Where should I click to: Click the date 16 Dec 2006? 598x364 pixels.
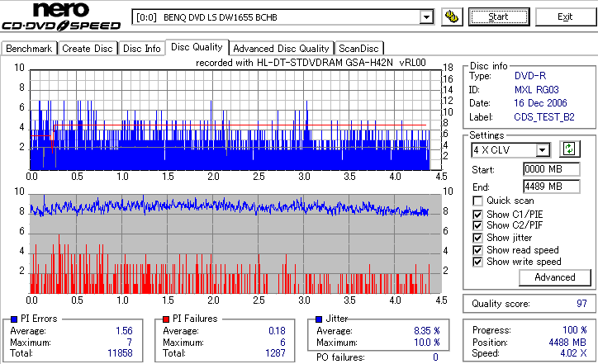point(540,103)
